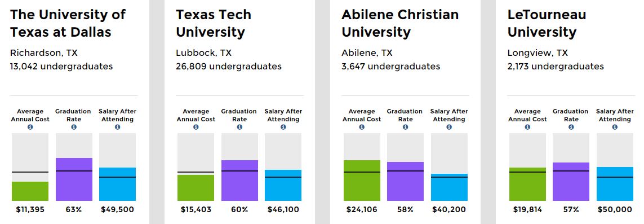The height and width of the screenshot is (224, 644).
Task: Click LeTourneau Graduation Rate info icon
Action: [571, 127]
